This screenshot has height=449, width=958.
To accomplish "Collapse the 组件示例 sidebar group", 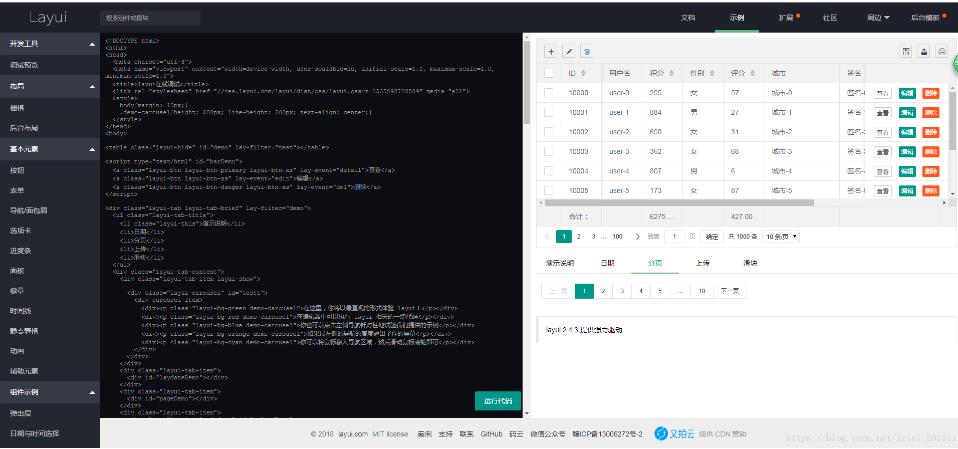I will point(49,392).
